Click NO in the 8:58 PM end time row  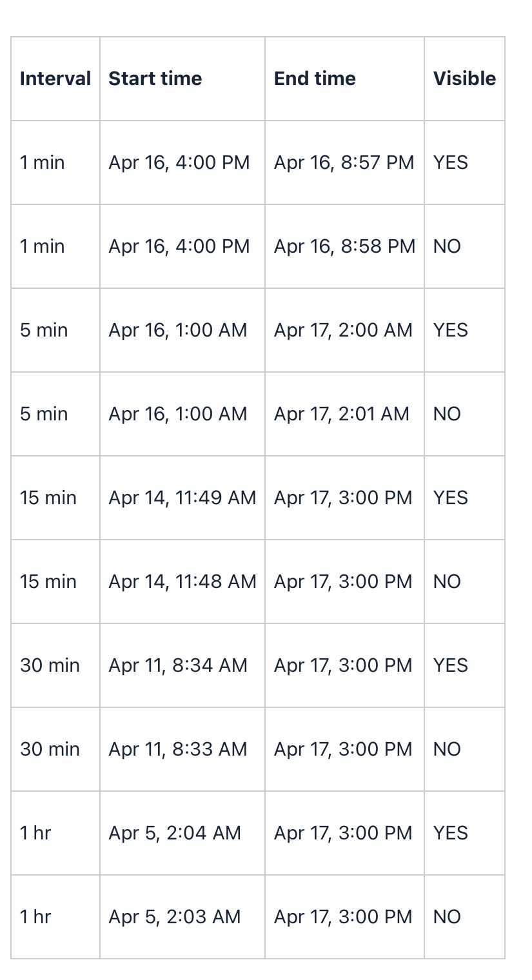coord(447,246)
